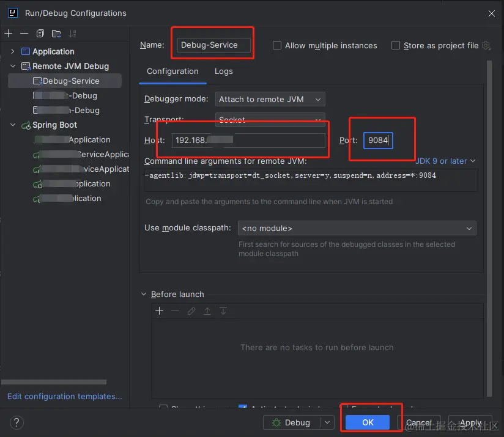Open the Debugger mode dropdown
Viewport: 504px width, 437px height.
270,99
